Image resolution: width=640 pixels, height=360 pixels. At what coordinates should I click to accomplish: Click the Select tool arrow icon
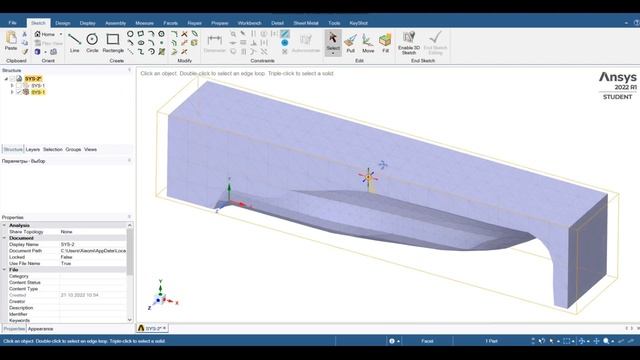coord(333,39)
